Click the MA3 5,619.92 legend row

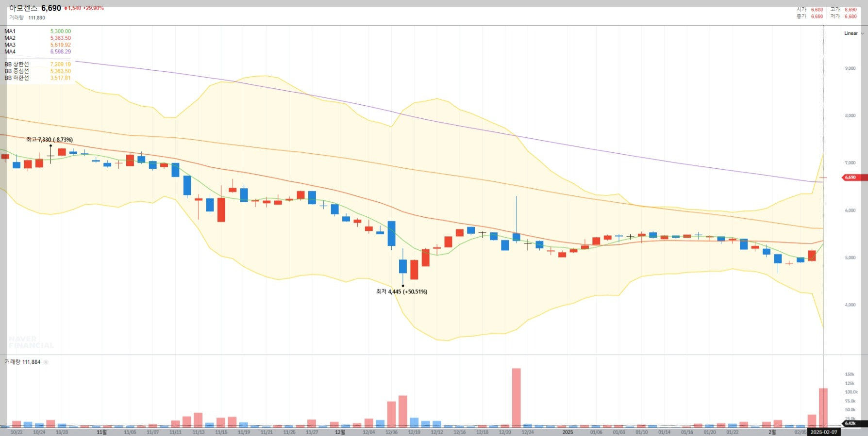(x=37, y=45)
